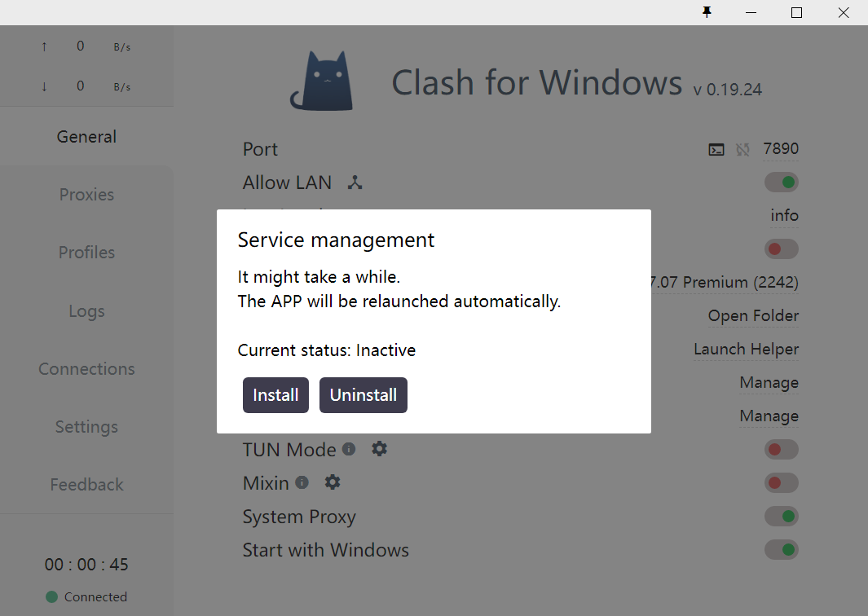868x616 pixels.
Task: Click the version label v 0.19.24
Action: point(727,89)
